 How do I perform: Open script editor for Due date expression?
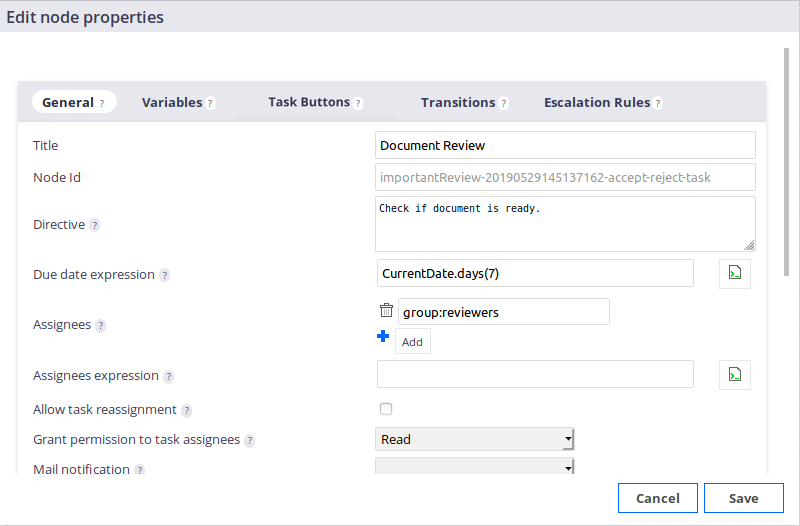(x=735, y=274)
